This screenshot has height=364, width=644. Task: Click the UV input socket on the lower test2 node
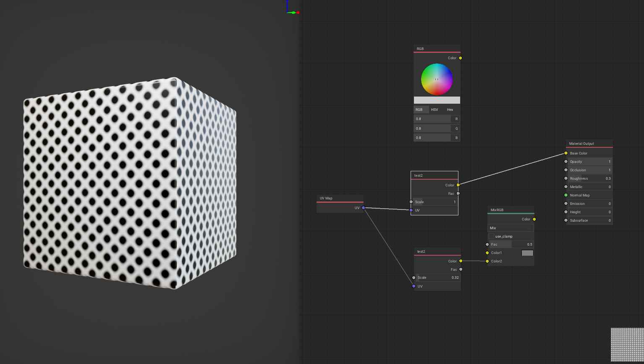[x=414, y=286]
